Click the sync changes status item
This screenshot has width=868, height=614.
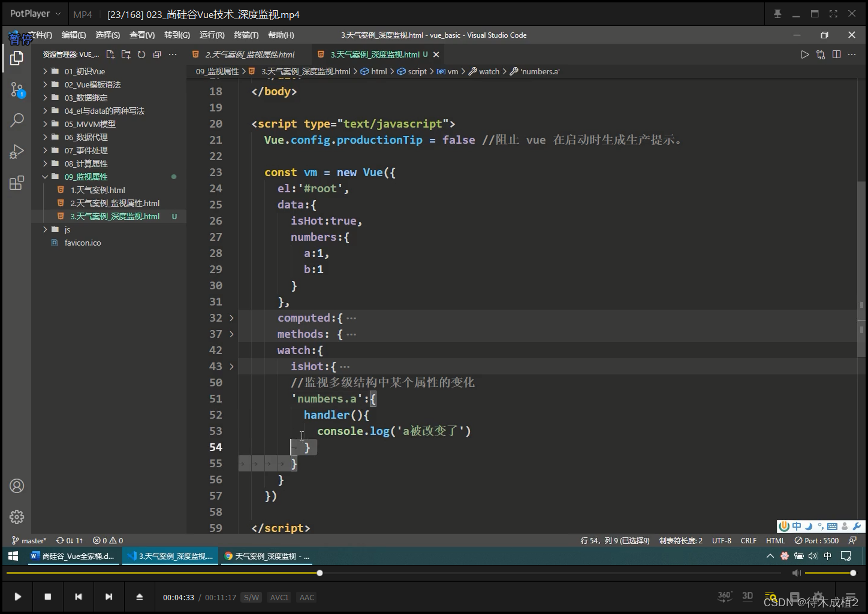pos(70,540)
